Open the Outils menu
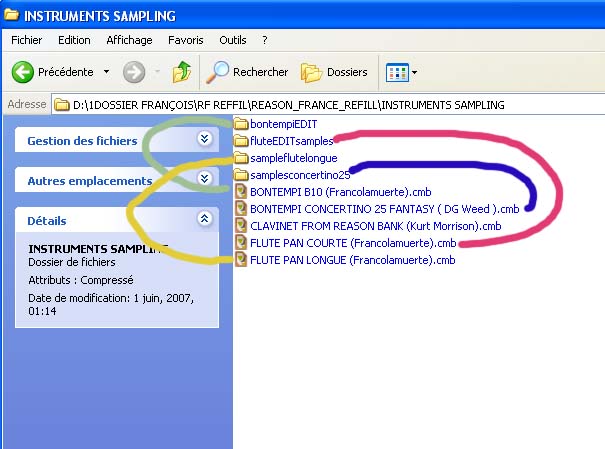Screen dimensions: 605x449 [233, 40]
